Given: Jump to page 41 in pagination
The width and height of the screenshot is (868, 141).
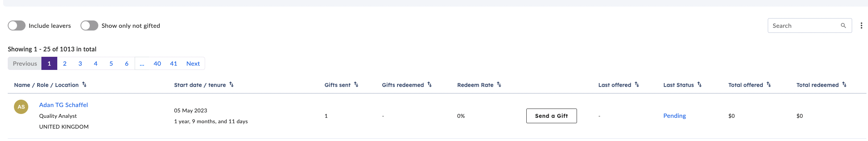Looking at the screenshot, I should click(x=174, y=64).
